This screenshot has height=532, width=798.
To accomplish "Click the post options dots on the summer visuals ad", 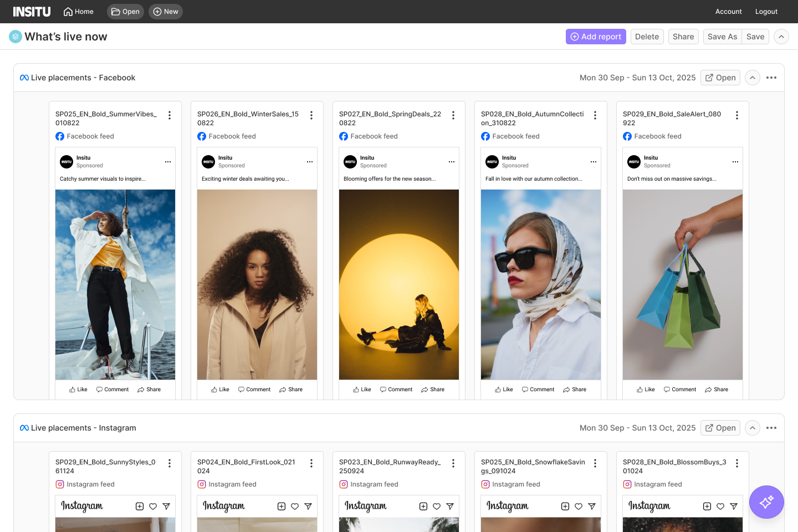I will pyautogui.click(x=168, y=162).
